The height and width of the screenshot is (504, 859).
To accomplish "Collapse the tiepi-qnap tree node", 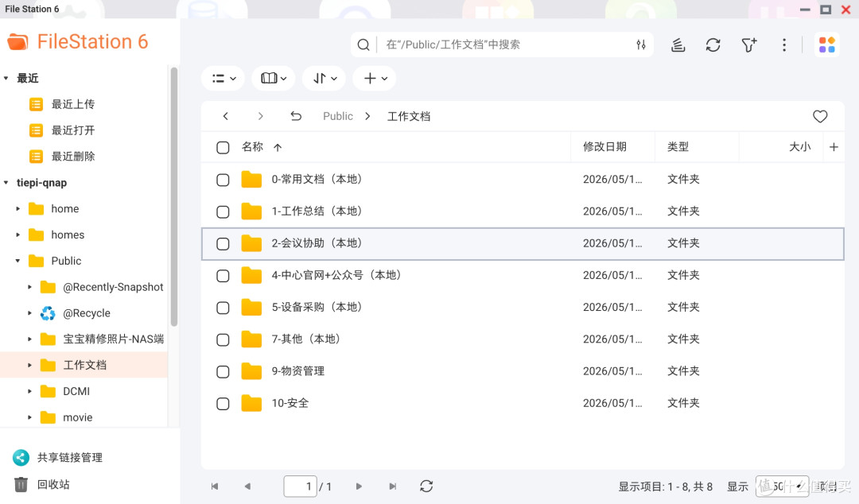I will pos(6,182).
